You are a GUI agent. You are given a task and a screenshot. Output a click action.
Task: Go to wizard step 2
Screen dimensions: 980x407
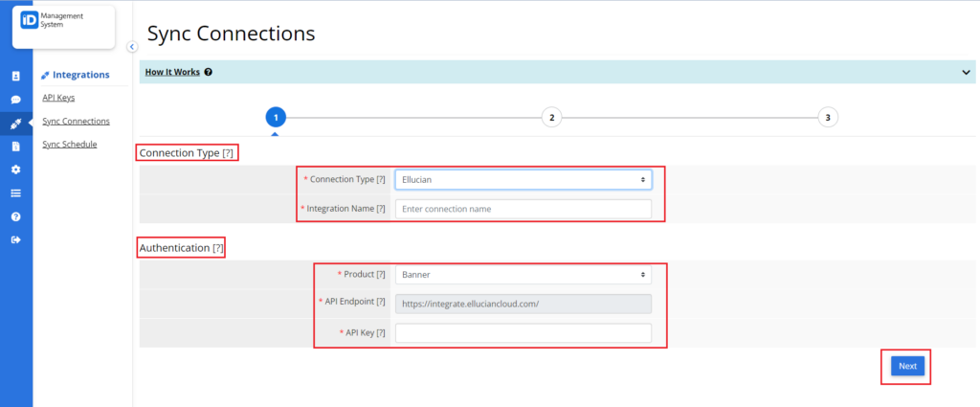551,117
